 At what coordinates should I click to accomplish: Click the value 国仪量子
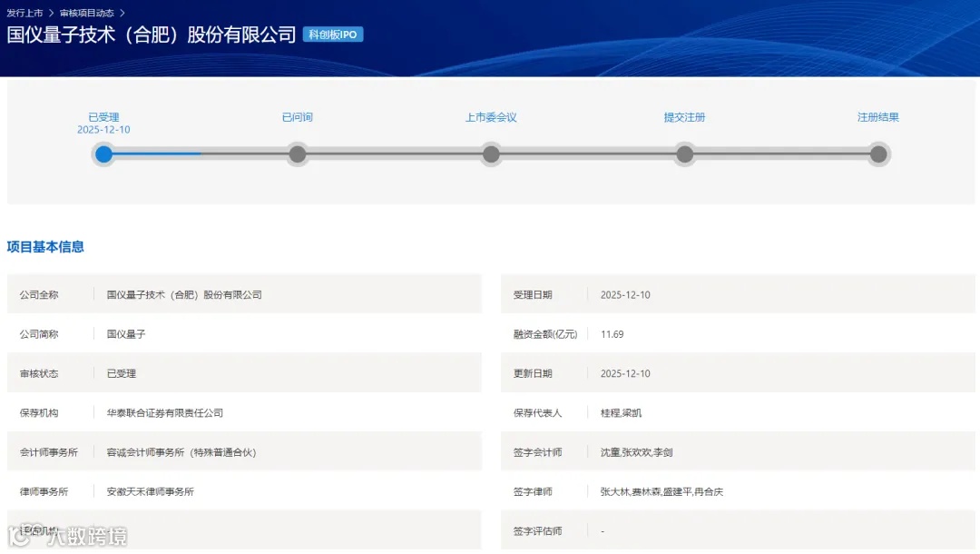pyautogui.click(x=125, y=334)
